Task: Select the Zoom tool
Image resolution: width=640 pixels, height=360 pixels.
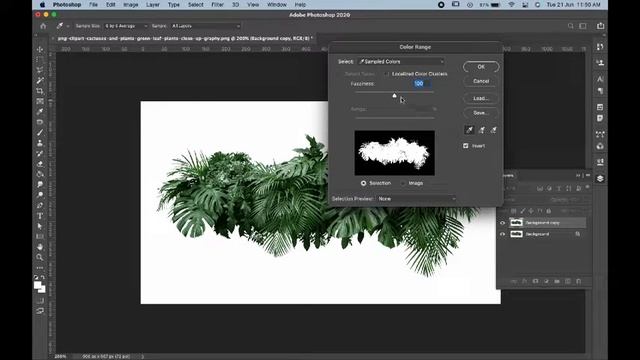Action: 40,257
